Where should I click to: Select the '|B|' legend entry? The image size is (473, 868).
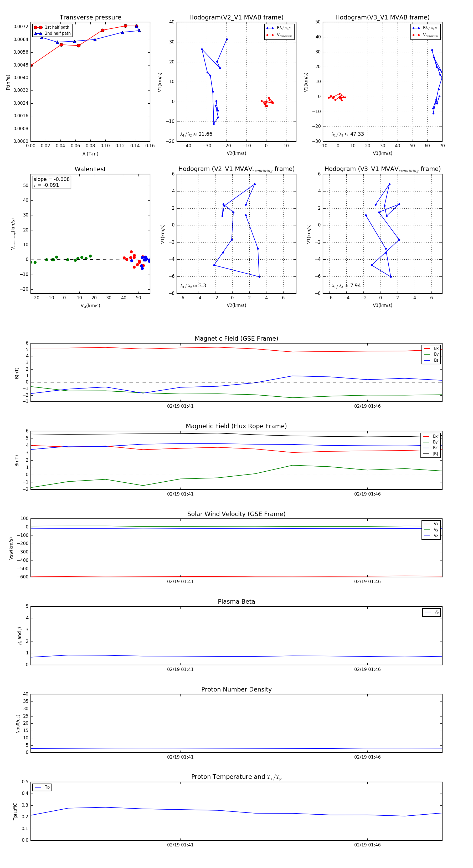tap(431, 454)
